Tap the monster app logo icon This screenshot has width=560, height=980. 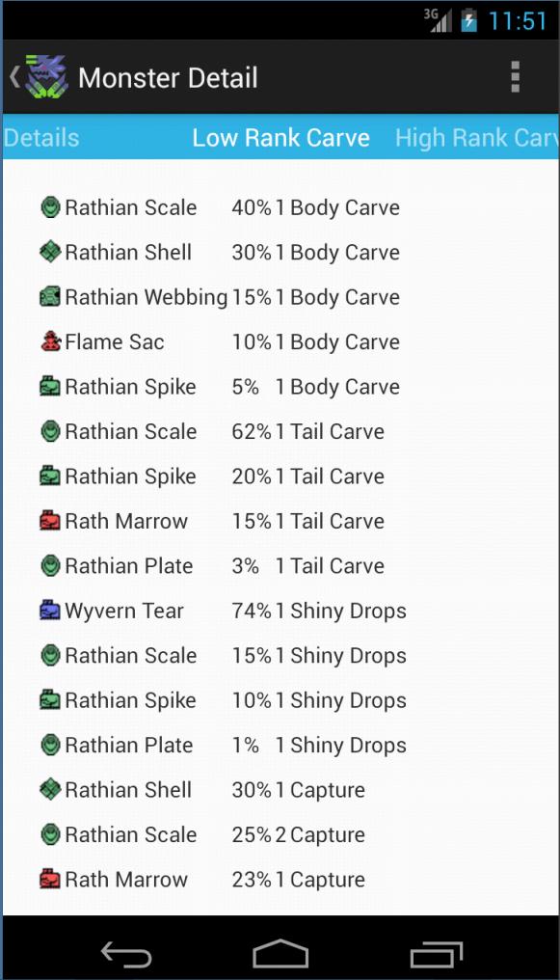(x=47, y=77)
